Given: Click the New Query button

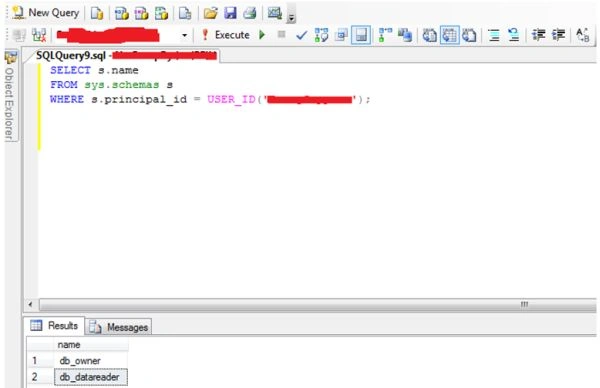Looking at the screenshot, I should [x=46, y=13].
